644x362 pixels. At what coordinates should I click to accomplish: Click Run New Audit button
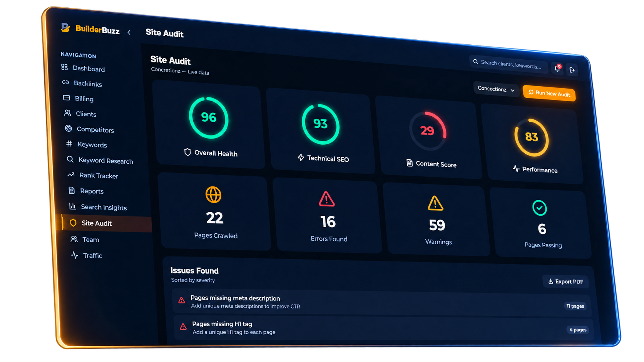pos(549,93)
